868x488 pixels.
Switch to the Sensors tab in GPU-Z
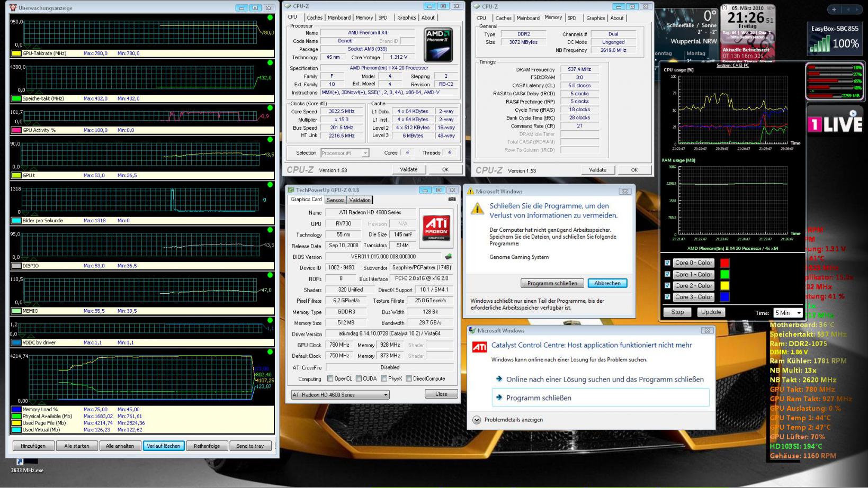[335, 200]
